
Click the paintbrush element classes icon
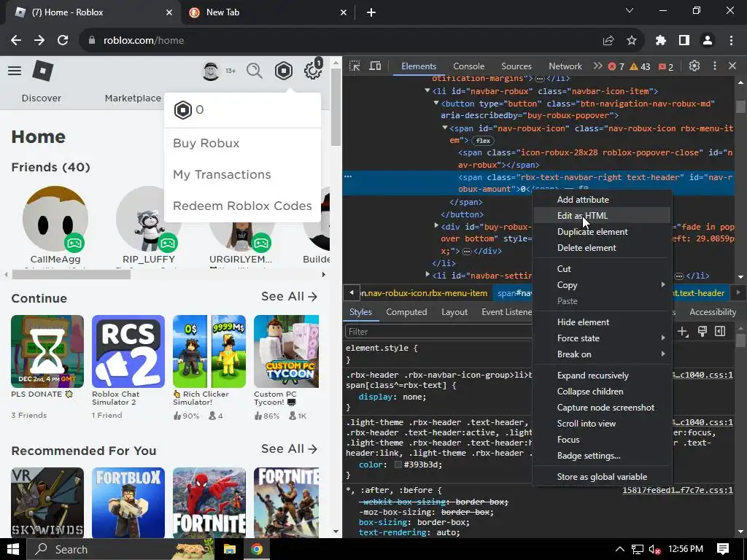(703, 332)
